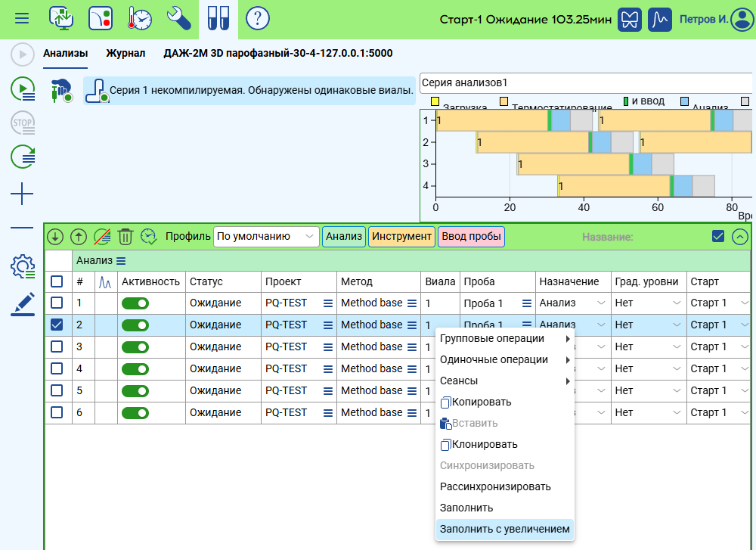756x550 pixels.
Task: Click the Инструмент button
Action: 401,237
